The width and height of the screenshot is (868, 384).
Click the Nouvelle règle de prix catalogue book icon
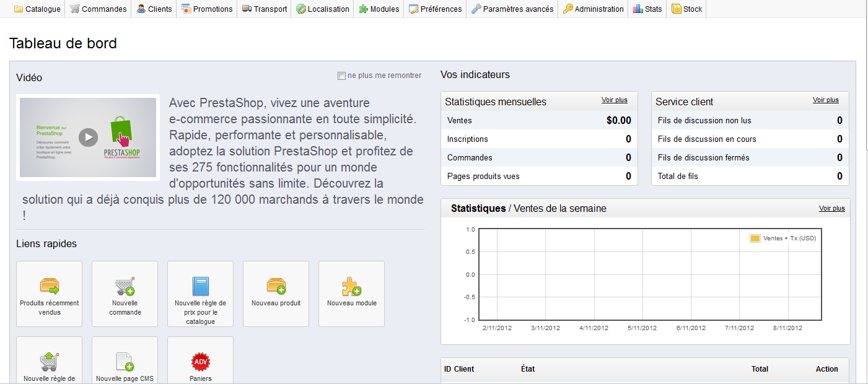(x=200, y=286)
